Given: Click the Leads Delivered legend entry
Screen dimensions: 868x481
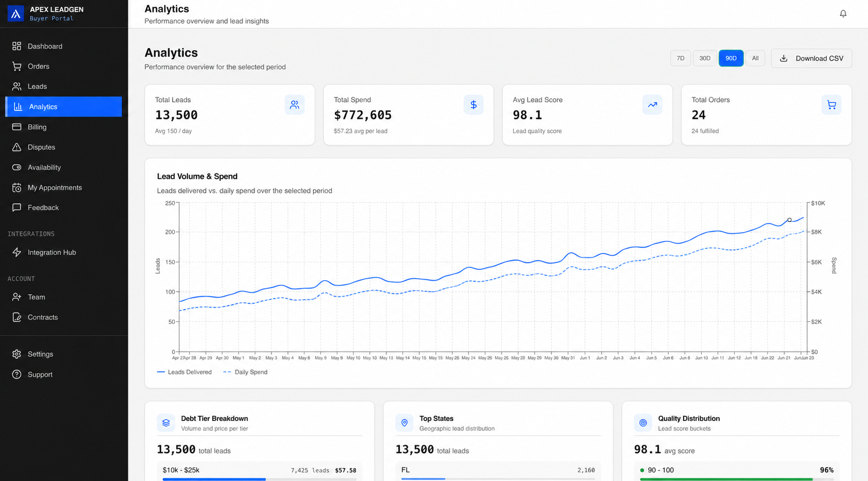Looking at the screenshot, I should tap(184, 372).
